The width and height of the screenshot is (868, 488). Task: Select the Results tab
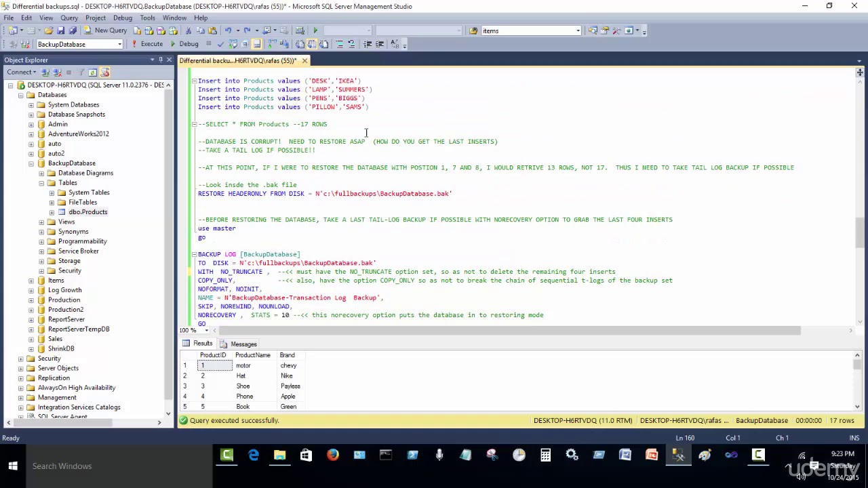pos(197,344)
